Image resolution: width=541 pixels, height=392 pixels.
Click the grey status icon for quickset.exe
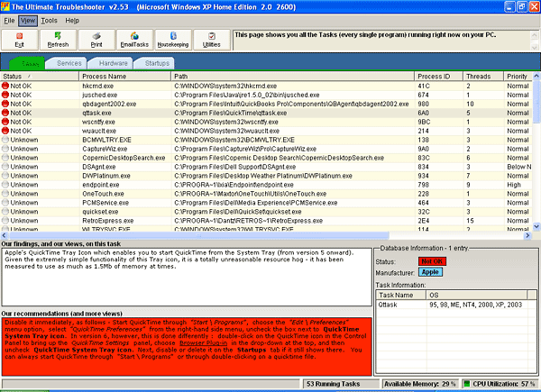pos(5,211)
